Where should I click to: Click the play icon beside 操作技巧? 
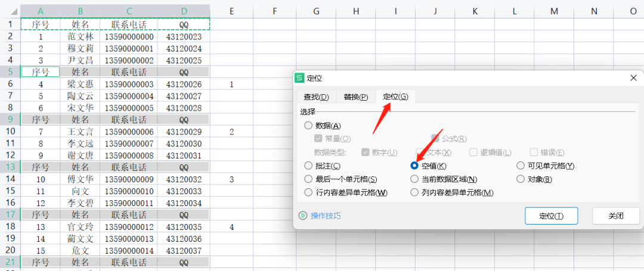click(303, 216)
